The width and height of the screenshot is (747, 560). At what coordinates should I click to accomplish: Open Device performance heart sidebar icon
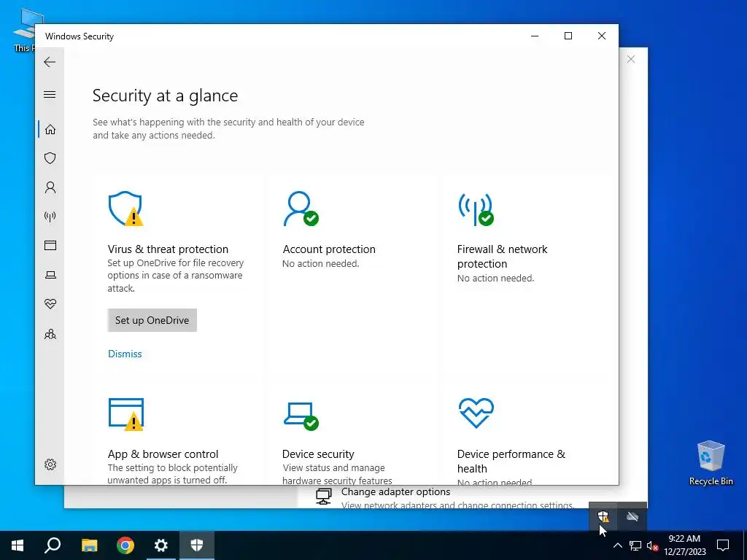pyautogui.click(x=50, y=304)
